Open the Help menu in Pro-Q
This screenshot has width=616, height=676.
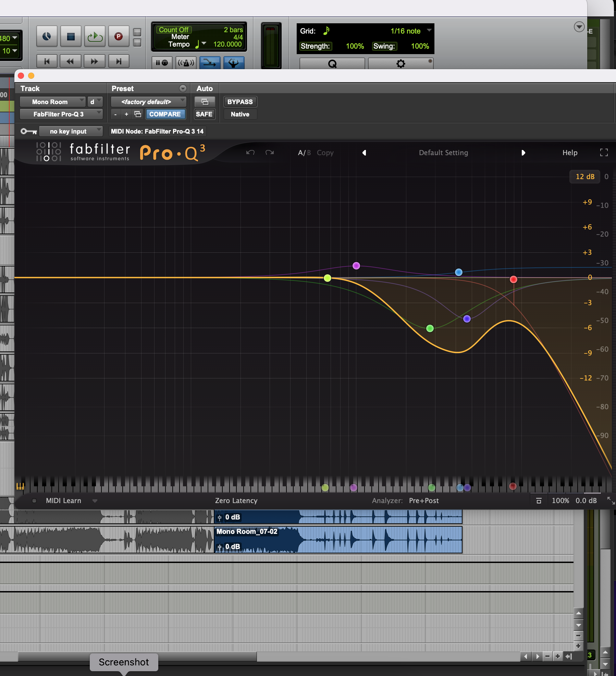click(x=570, y=153)
